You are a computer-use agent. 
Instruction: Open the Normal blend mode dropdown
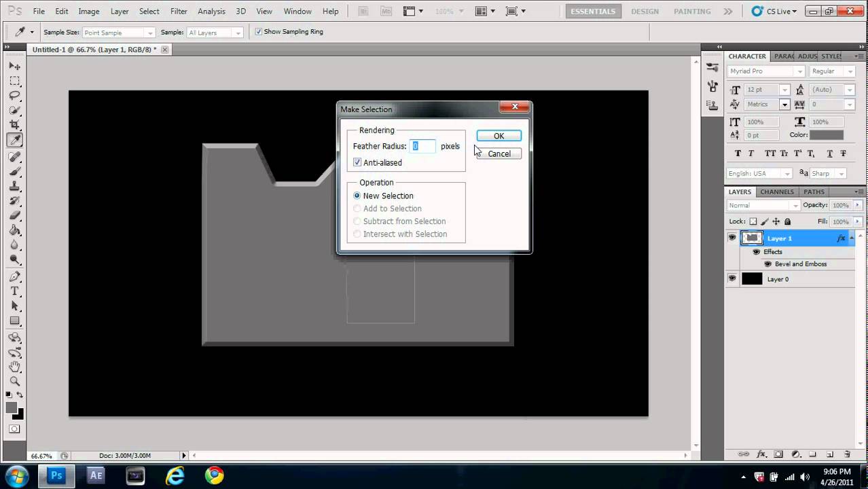764,206
